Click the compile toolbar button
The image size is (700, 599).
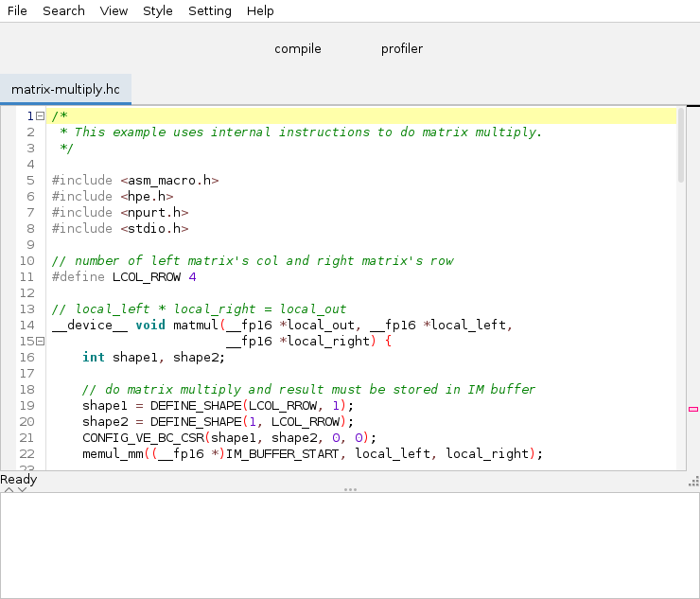pos(298,49)
